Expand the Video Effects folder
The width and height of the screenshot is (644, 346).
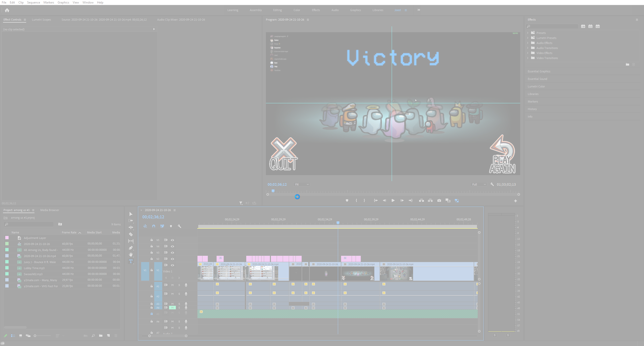[528, 53]
